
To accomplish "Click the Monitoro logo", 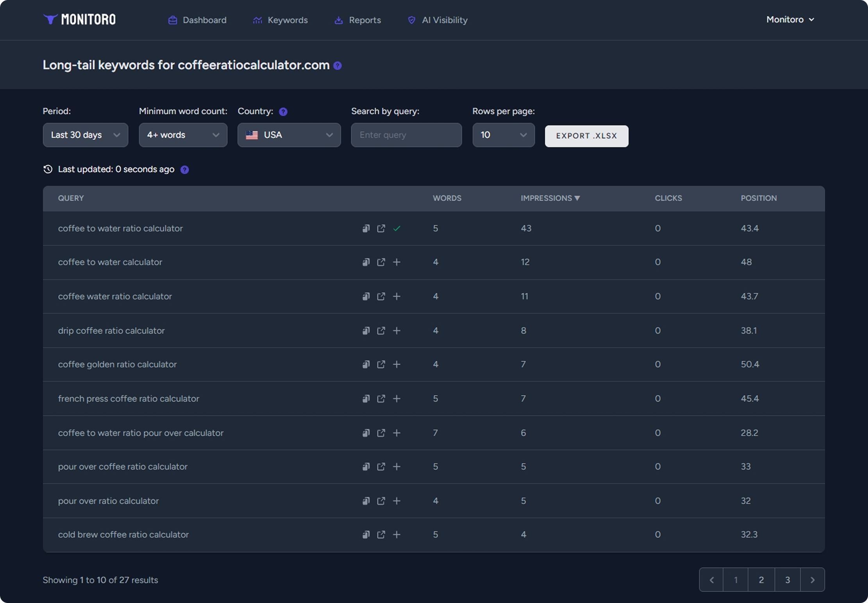I will point(79,19).
